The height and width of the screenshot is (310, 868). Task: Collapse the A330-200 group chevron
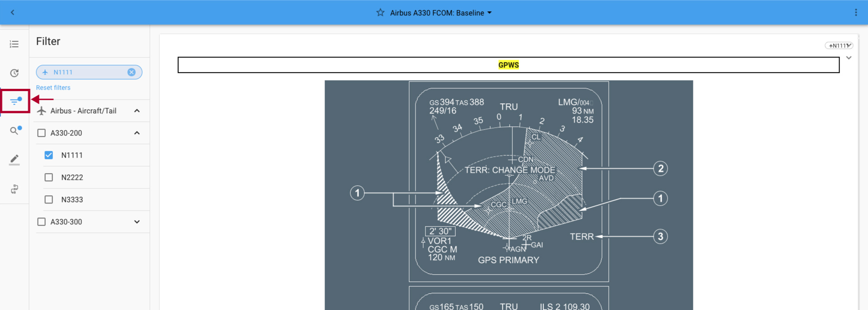click(x=137, y=133)
